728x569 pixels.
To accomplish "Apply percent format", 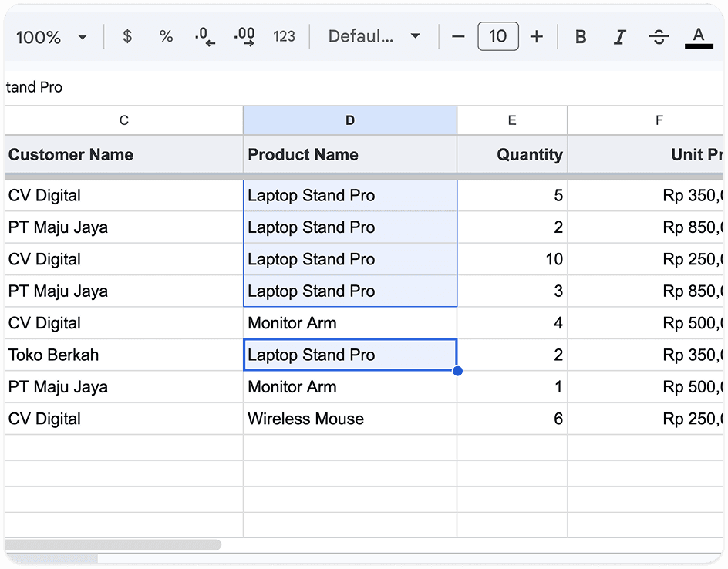I will point(167,36).
